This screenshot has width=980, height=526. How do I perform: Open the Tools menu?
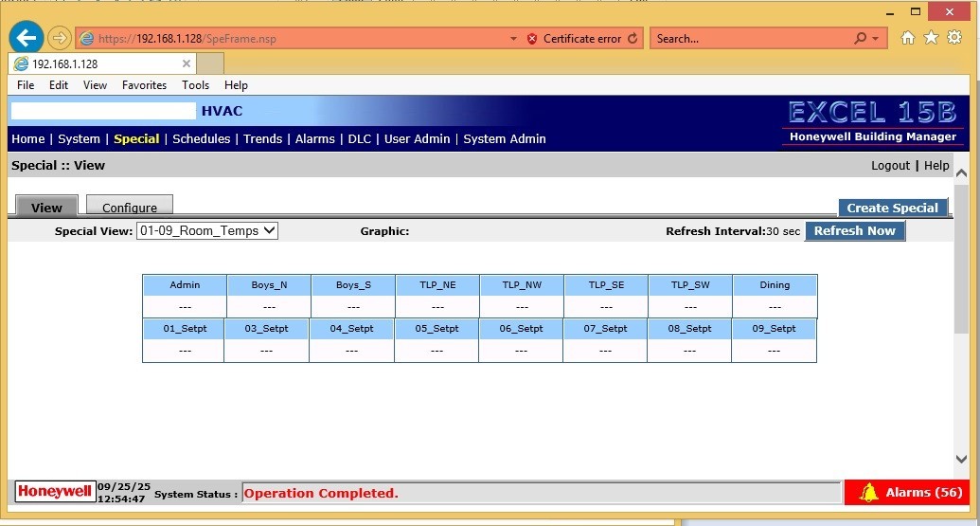coord(196,85)
